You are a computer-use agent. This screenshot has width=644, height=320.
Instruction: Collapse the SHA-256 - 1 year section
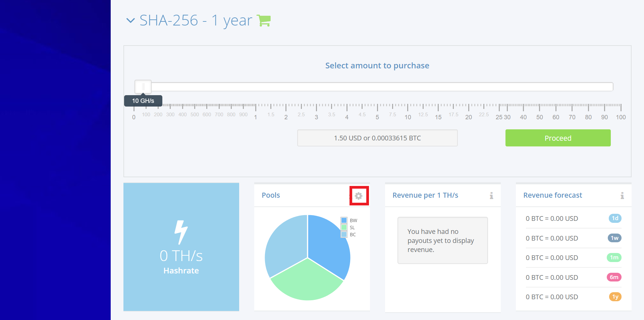coord(130,20)
